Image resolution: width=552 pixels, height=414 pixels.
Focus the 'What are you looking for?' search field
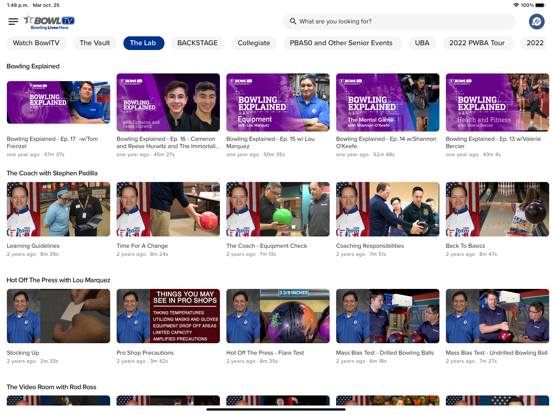(399, 22)
